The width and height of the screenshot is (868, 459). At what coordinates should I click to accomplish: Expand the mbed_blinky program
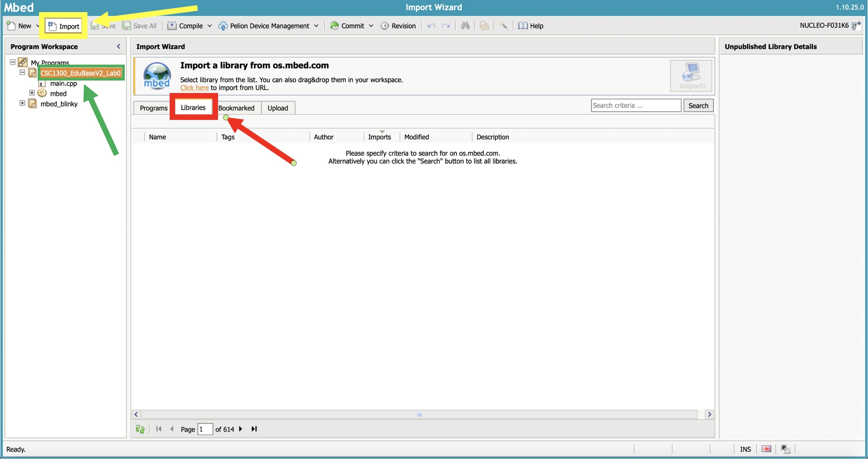[x=22, y=103]
